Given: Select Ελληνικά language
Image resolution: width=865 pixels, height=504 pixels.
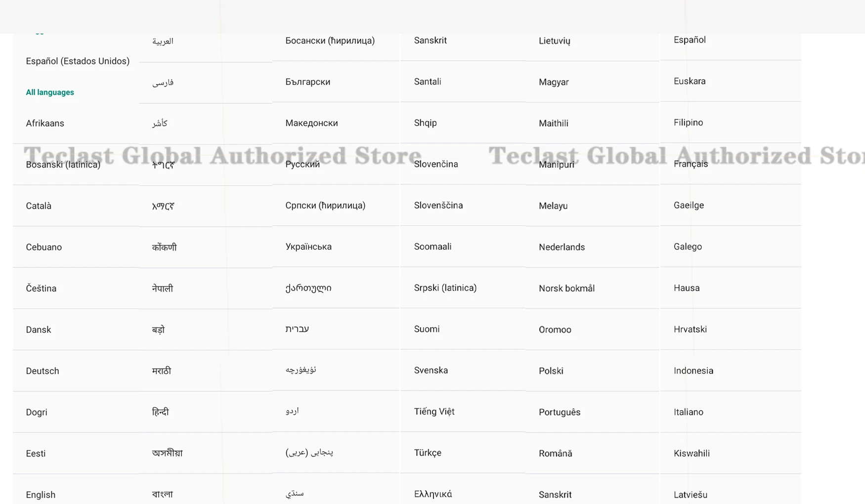Looking at the screenshot, I should [433, 494].
